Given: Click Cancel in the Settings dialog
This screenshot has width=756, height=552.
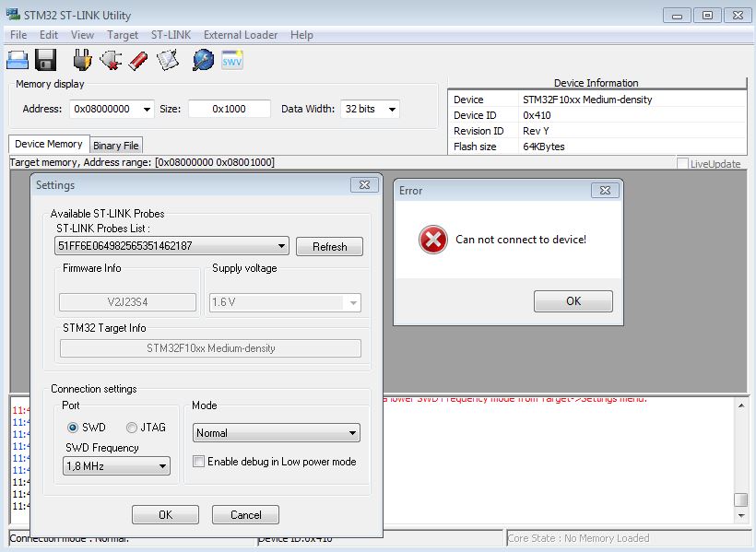Looking at the screenshot, I should pyautogui.click(x=245, y=514).
